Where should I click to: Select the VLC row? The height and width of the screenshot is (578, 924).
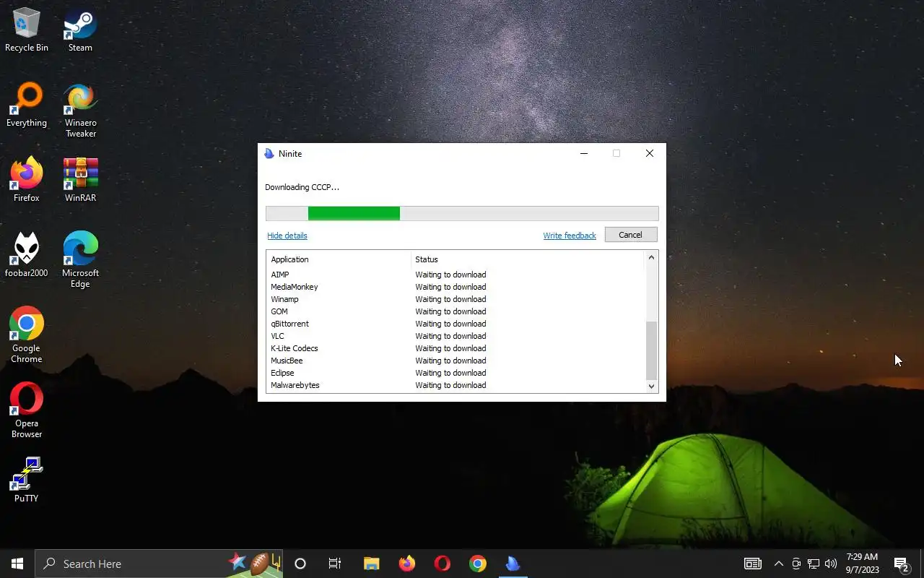(x=455, y=336)
